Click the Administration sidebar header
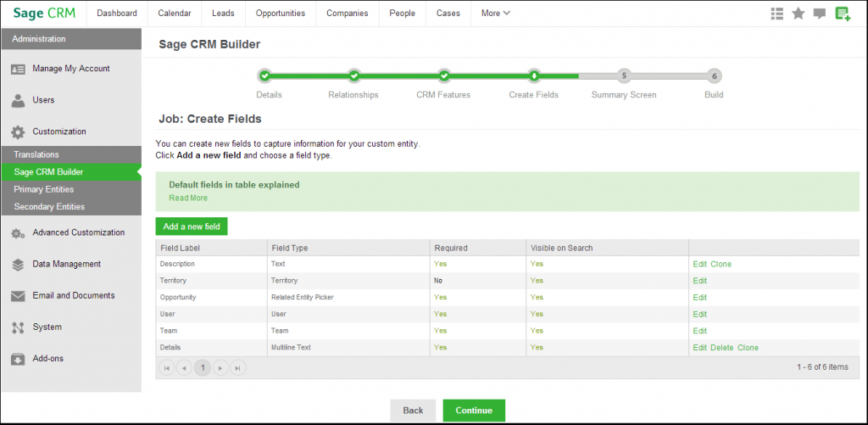 click(x=71, y=39)
